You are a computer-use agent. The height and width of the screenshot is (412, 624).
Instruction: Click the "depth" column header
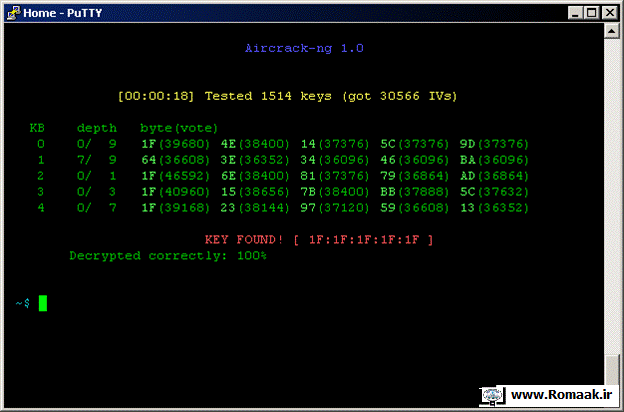click(97, 128)
